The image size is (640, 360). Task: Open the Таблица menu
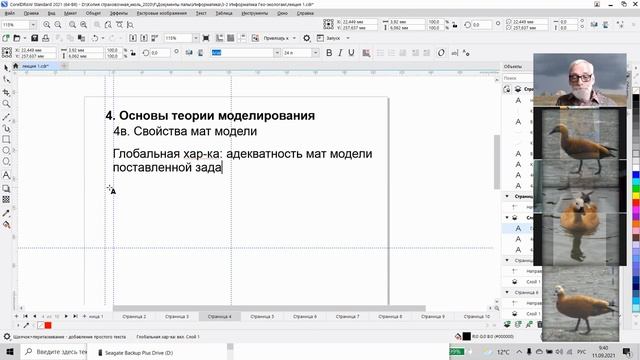tap(224, 13)
